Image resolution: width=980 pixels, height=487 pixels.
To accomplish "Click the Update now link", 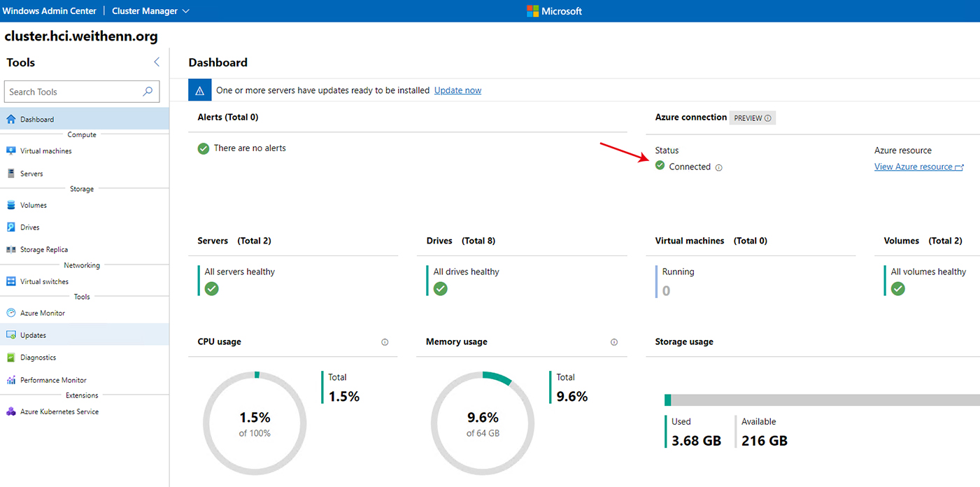I will tap(457, 90).
